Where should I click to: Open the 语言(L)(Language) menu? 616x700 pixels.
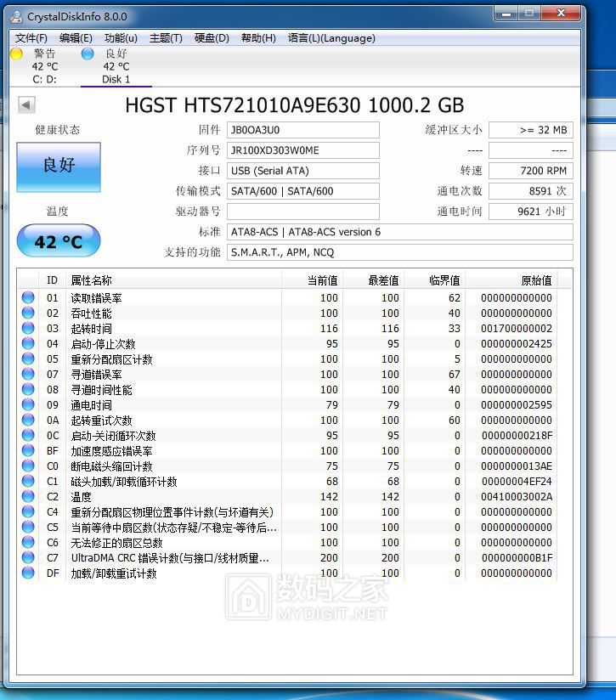331,38
